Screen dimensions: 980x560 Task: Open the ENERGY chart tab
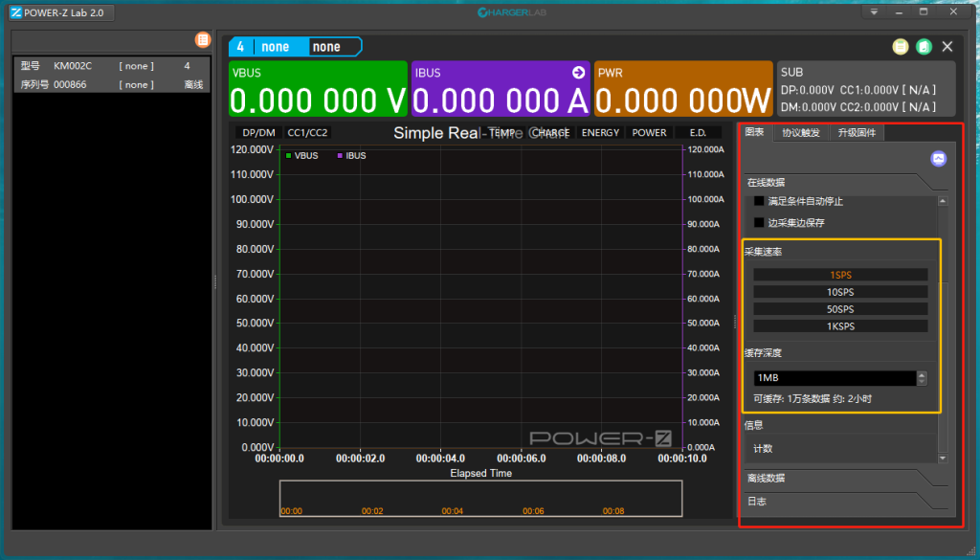click(600, 132)
